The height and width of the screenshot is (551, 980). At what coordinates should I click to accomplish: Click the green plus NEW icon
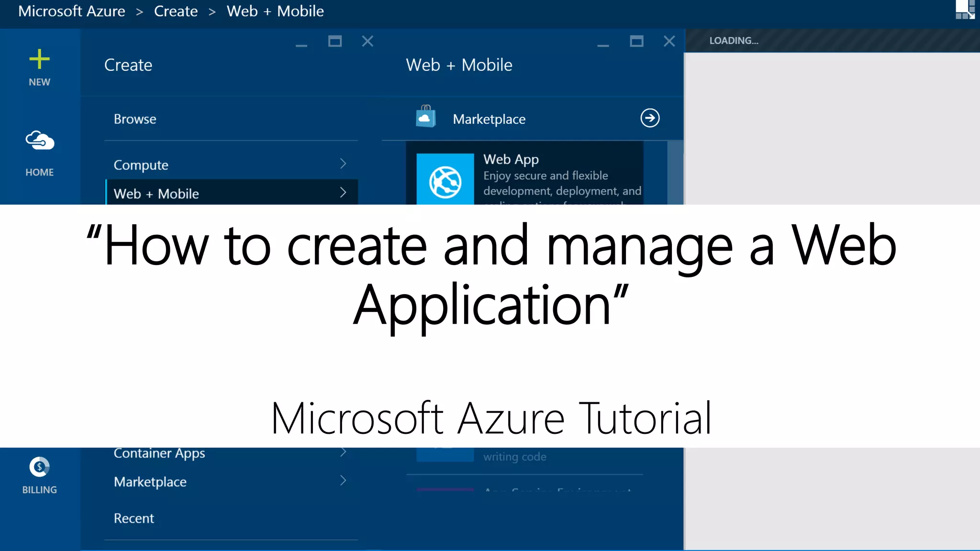click(39, 59)
